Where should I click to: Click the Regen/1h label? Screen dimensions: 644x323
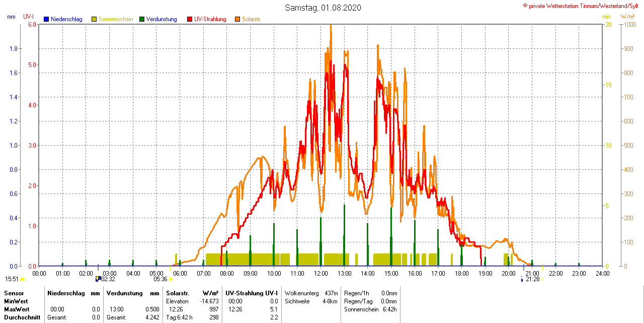356,293
